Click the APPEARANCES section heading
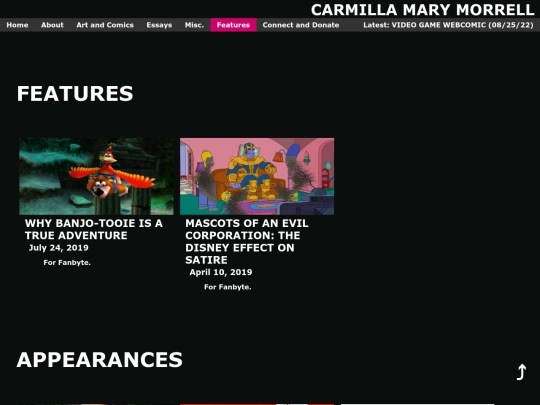The image size is (540, 405). tap(100, 360)
